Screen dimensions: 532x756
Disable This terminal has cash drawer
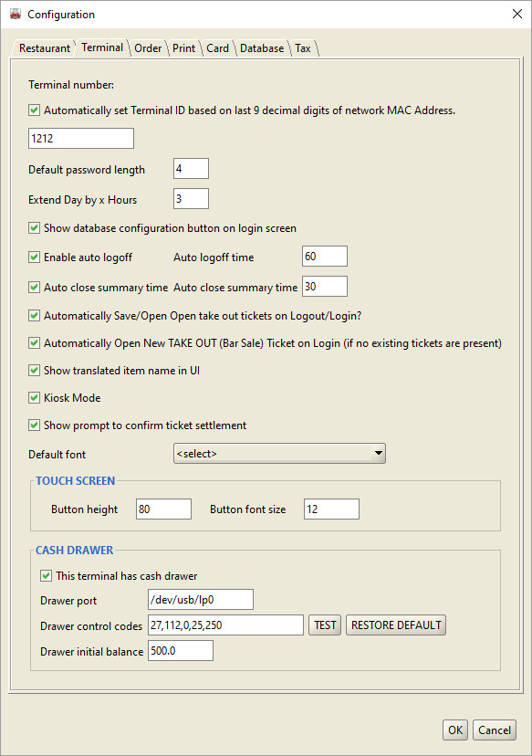click(x=46, y=576)
